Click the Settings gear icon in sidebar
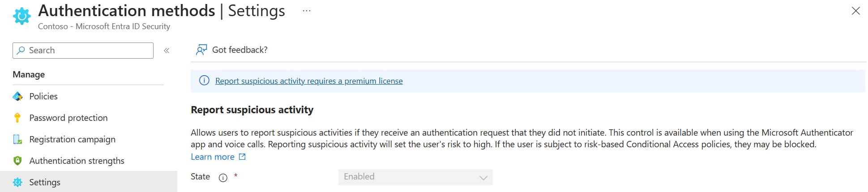 17,182
